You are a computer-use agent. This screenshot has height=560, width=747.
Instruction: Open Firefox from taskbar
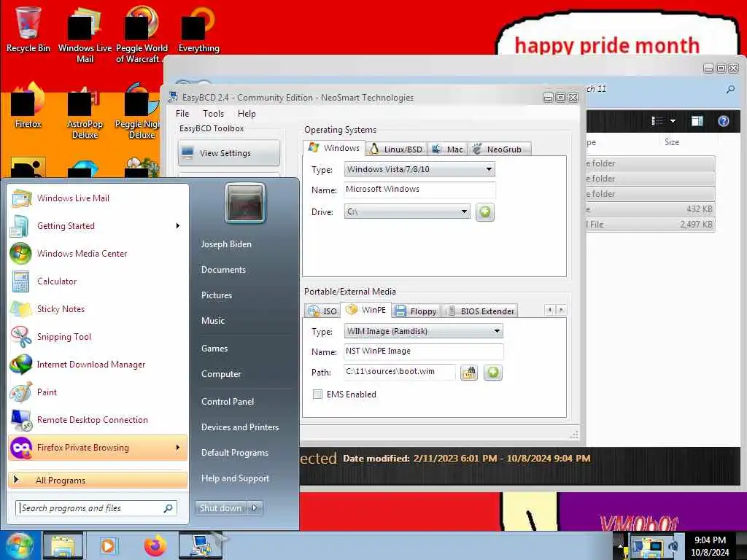(155, 545)
